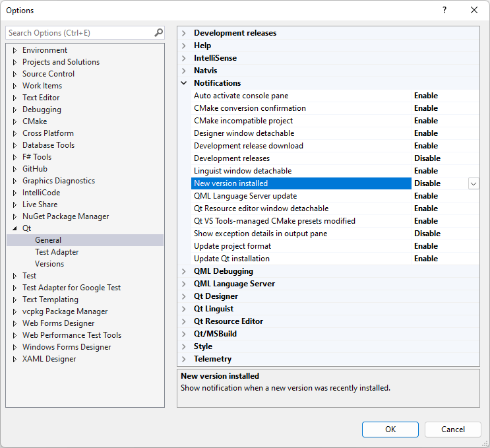Open the Test Adapter page under Qt
Screen dimensions: 490x448
(x=57, y=252)
